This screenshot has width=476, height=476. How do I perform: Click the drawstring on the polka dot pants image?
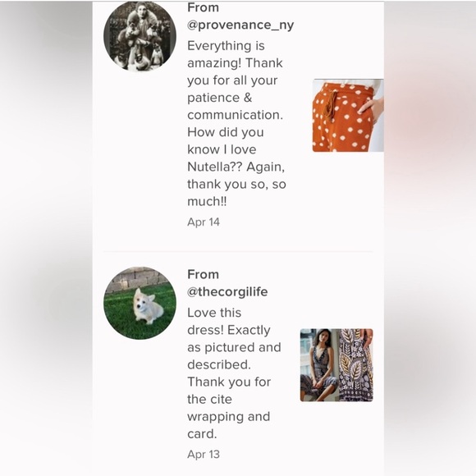coord(331,105)
